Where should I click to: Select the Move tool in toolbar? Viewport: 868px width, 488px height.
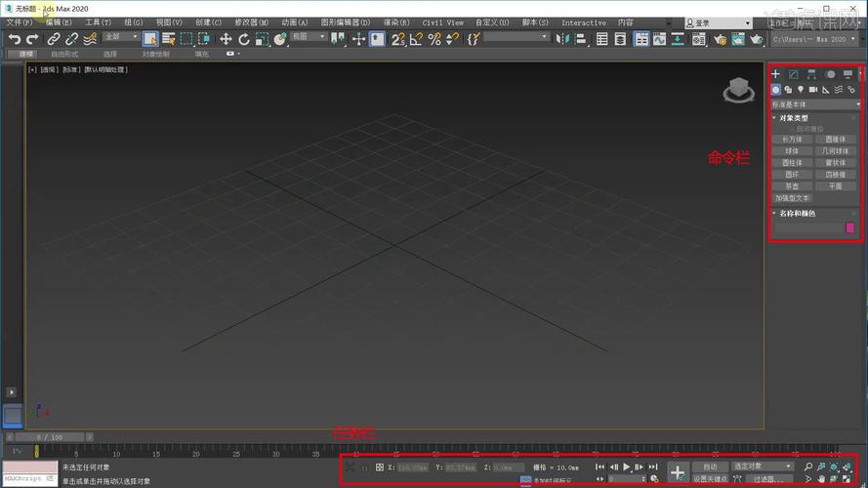[226, 39]
